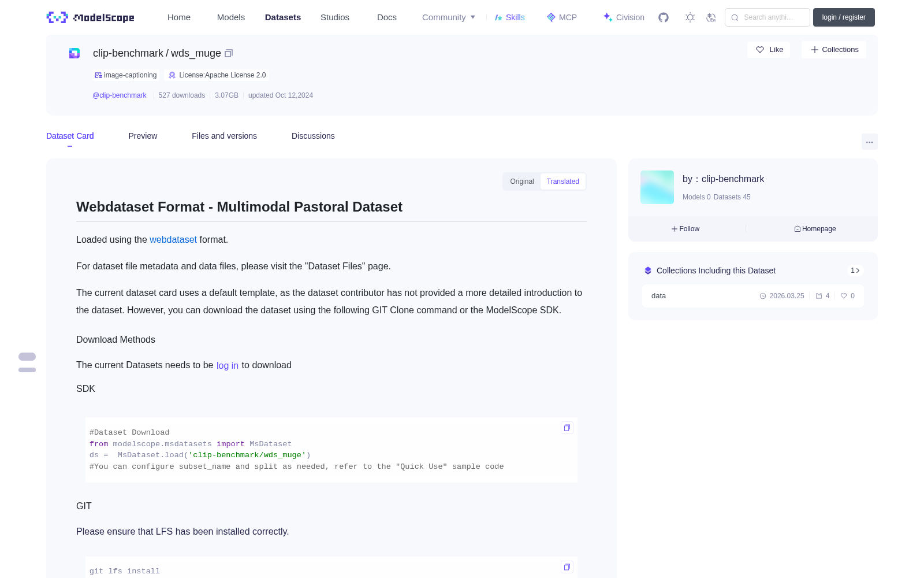Click the Webdataset Format heading
The height and width of the screenshot is (578, 924).
(239, 207)
